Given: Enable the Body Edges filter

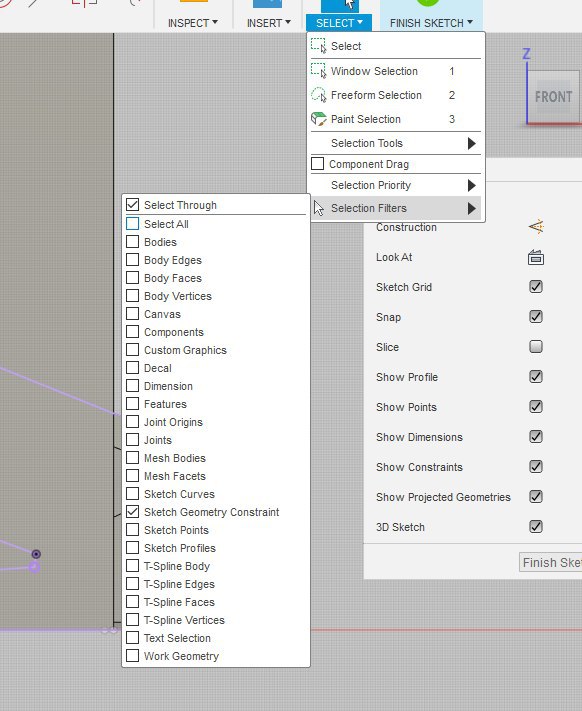Looking at the screenshot, I should click(x=132, y=260).
